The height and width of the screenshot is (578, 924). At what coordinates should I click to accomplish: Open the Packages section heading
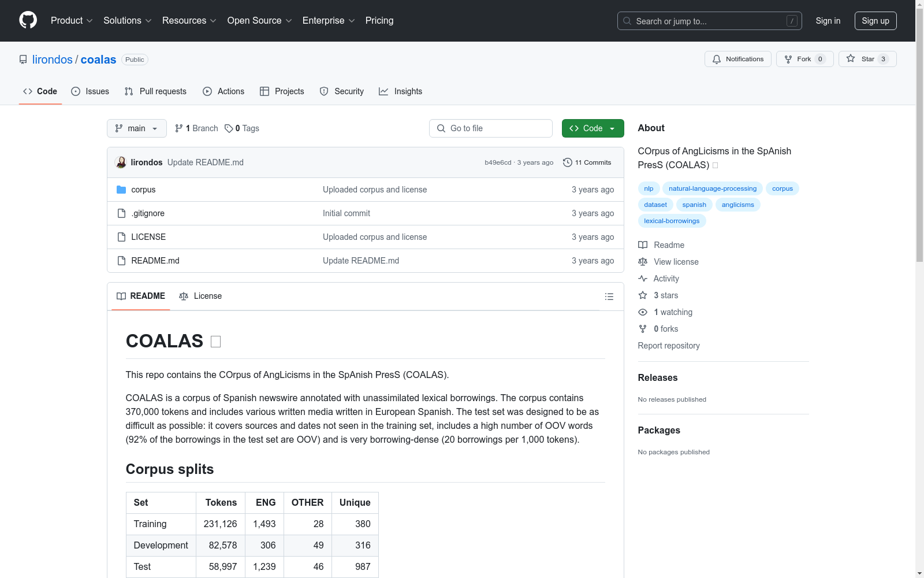point(659,430)
